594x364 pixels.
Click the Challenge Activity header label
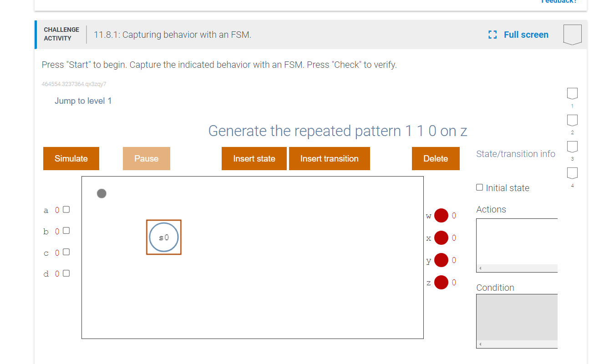click(x=61, y=34)
